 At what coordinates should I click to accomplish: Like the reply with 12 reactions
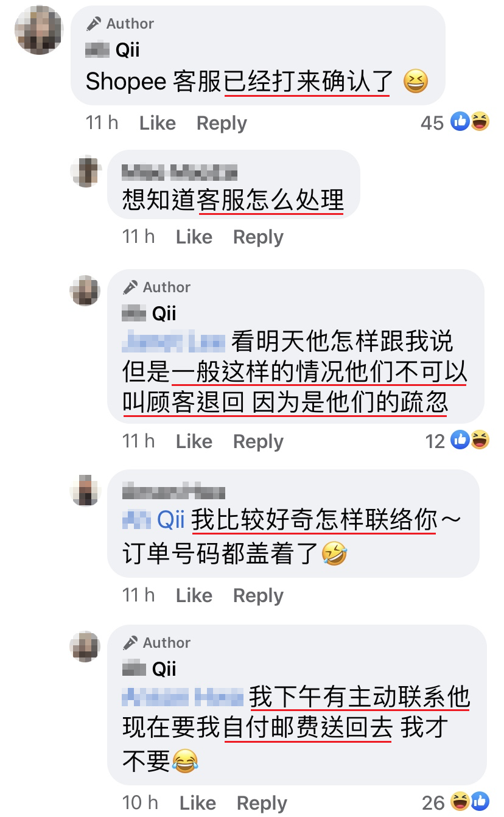click(x=194, y=441)
